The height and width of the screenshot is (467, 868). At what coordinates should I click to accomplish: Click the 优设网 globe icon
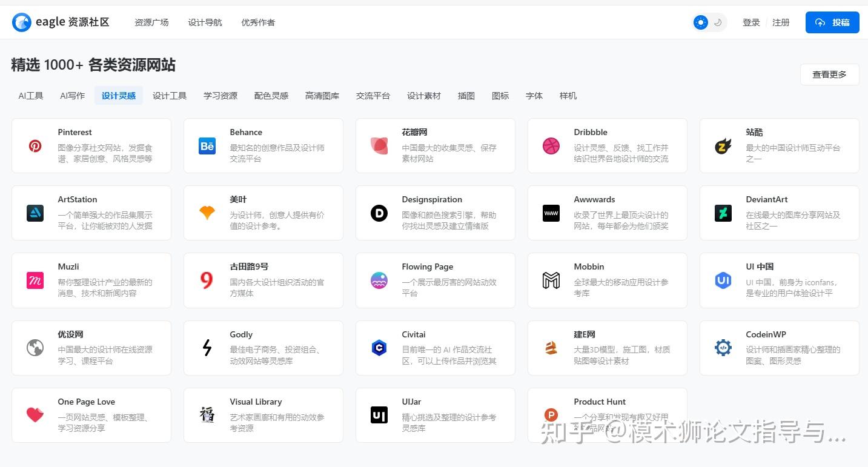[x=35, y=348]
